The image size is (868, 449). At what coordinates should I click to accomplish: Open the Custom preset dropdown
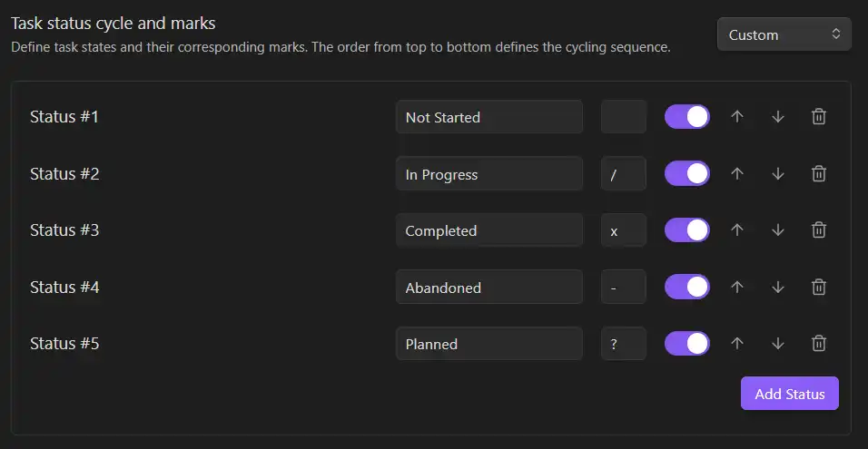(x=784, y=34)
